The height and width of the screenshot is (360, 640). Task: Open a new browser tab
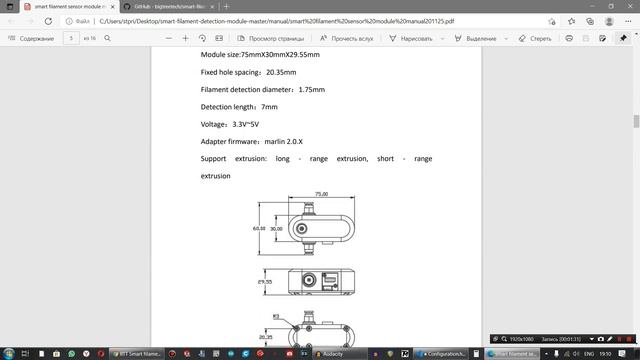tap(227, 7)
